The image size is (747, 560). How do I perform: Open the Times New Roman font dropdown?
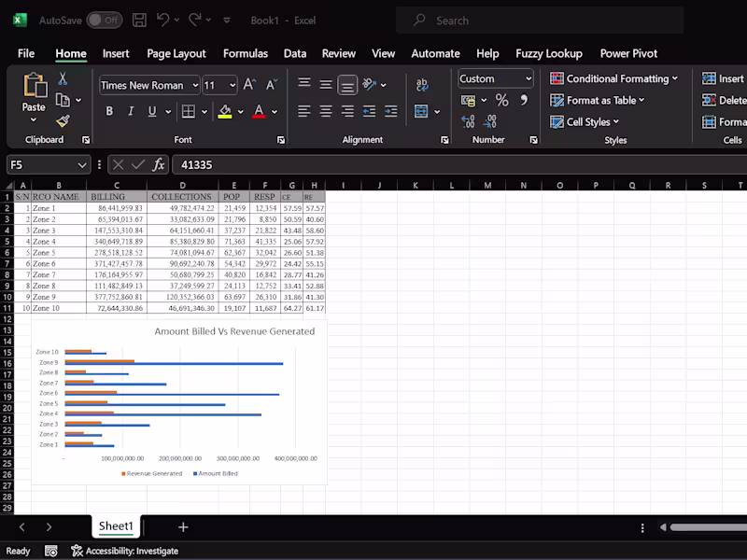195,85
